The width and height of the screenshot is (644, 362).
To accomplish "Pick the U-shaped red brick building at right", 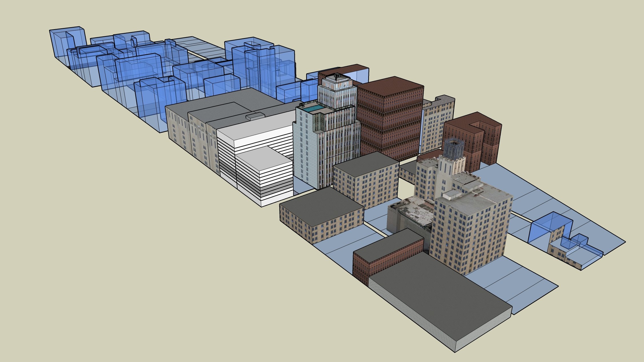I will tap(473, 143).
